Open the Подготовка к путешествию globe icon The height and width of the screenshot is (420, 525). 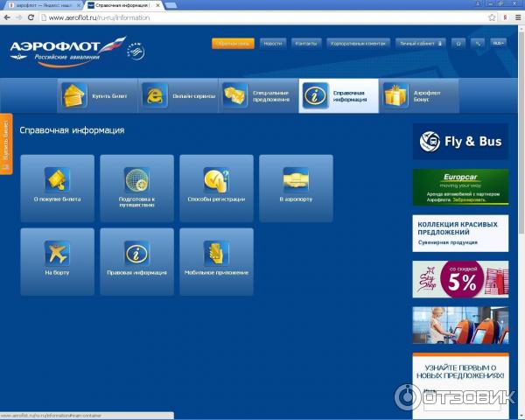137,180
